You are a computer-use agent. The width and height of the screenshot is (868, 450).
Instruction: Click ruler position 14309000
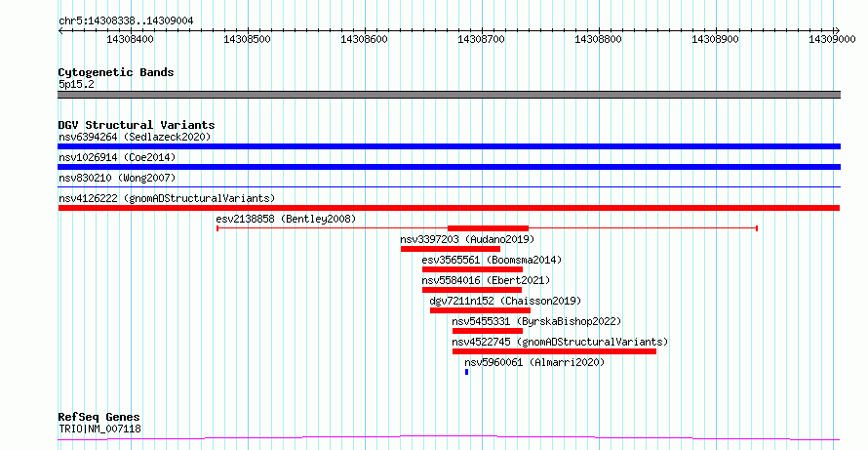(832, 39)
